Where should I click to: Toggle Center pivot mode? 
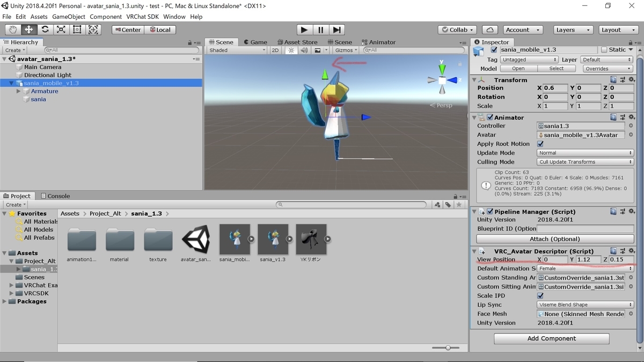pos(128,30)
